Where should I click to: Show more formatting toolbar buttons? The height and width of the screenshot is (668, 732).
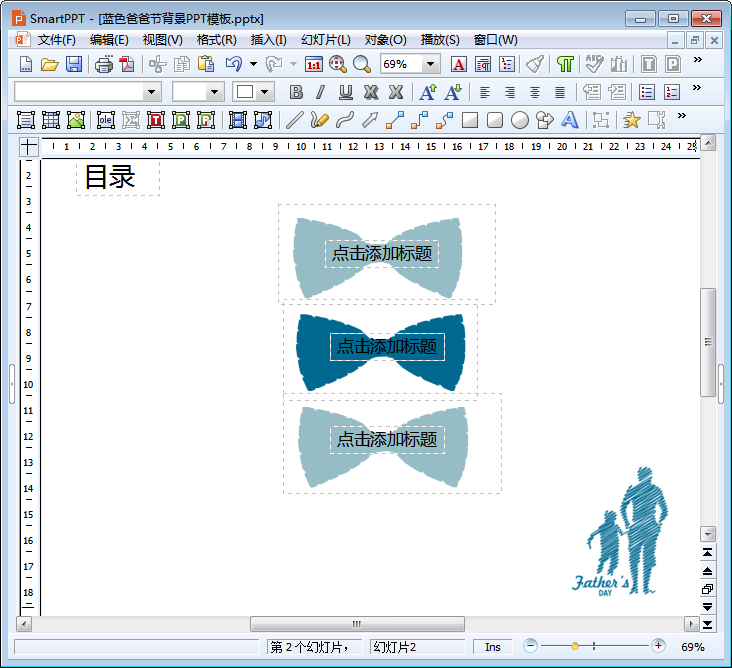coord(697,87)
